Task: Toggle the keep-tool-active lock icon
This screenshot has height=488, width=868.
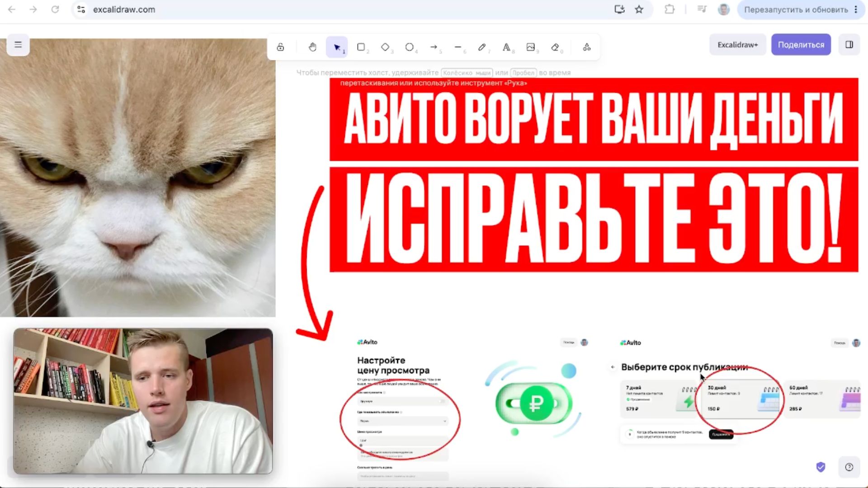Action: pos(280,47)
